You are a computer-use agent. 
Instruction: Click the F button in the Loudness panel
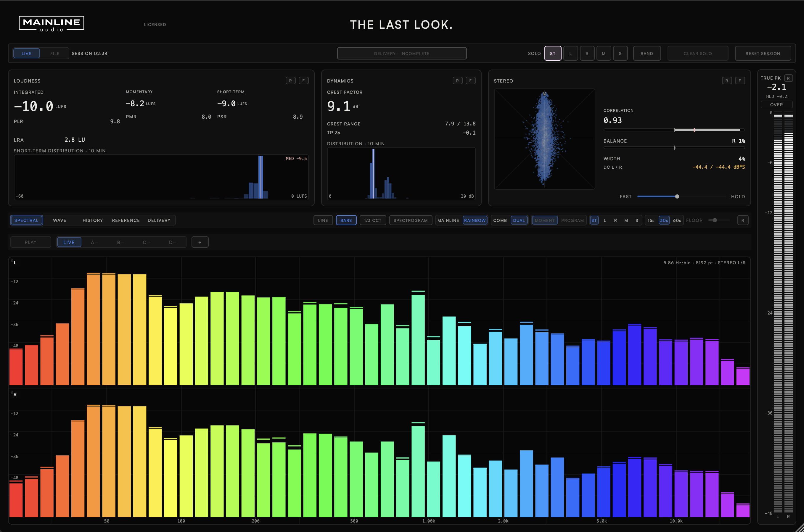[303, 81]
